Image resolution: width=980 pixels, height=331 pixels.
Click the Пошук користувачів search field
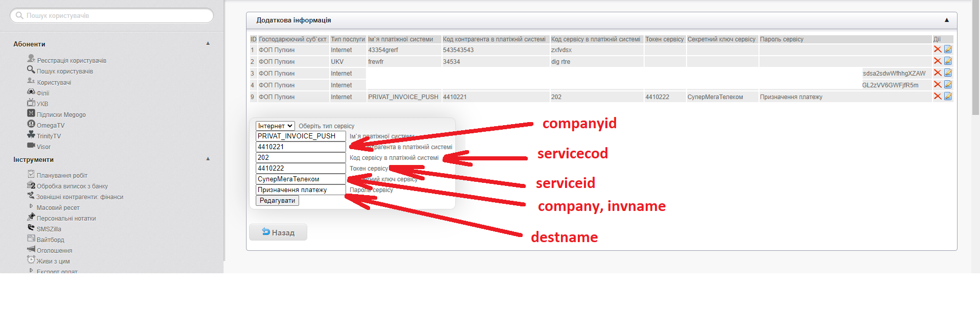click(x=112, y=16)
